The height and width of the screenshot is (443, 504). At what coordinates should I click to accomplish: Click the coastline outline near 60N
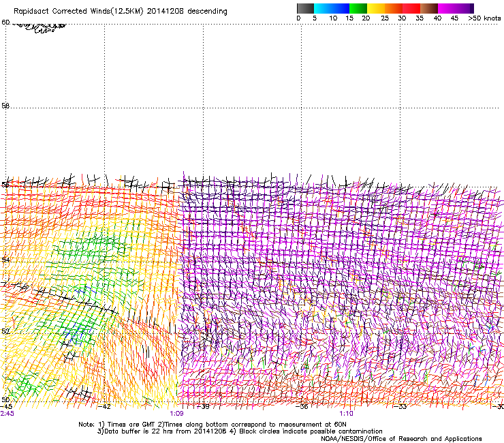40,28
